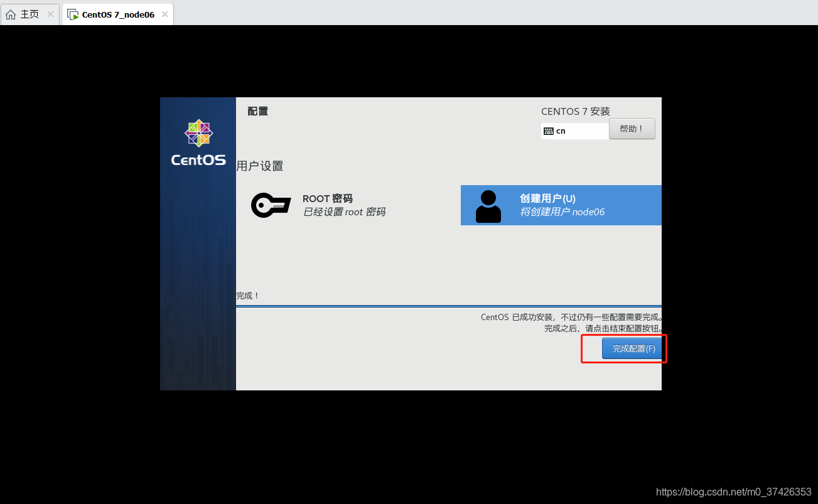Click the CentOS logo in the sidebar
The height and width of the screenshot is (504, 818).
point(198,142)
